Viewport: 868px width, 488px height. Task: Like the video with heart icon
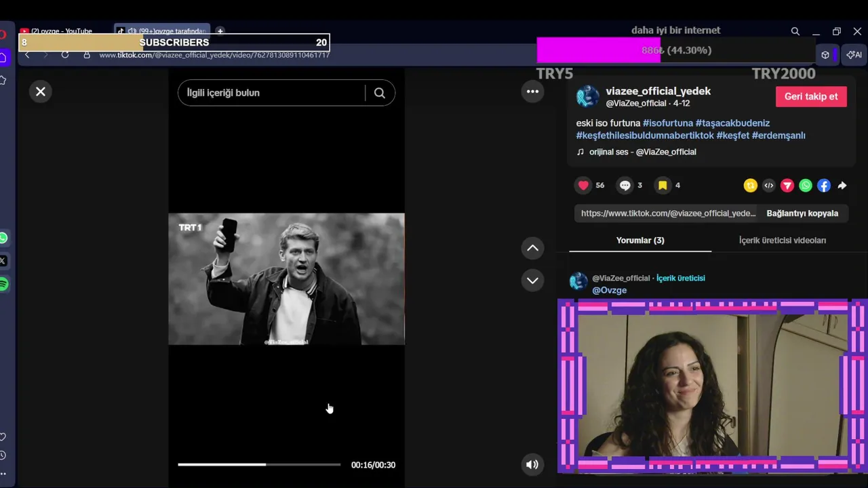point(583,185)
